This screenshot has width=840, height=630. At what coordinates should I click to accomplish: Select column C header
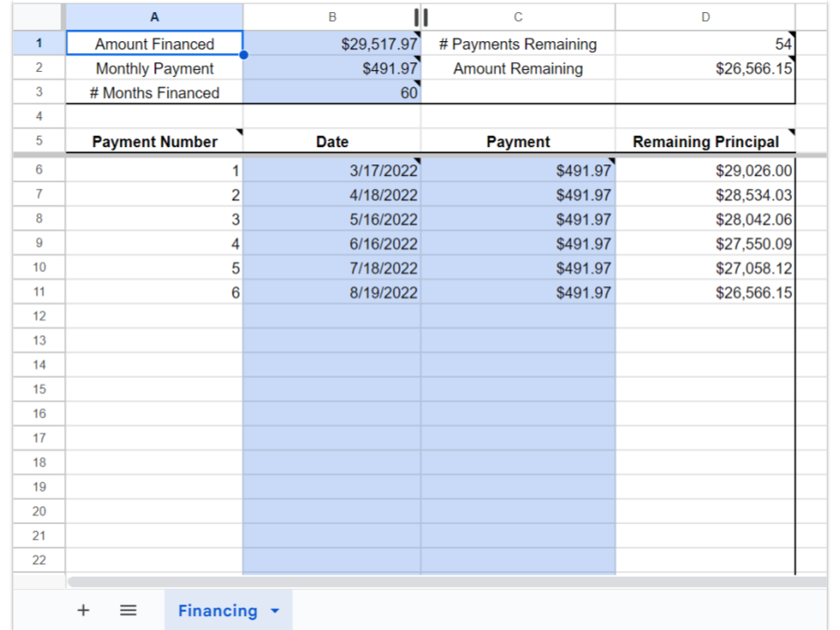tap(518, 17)
